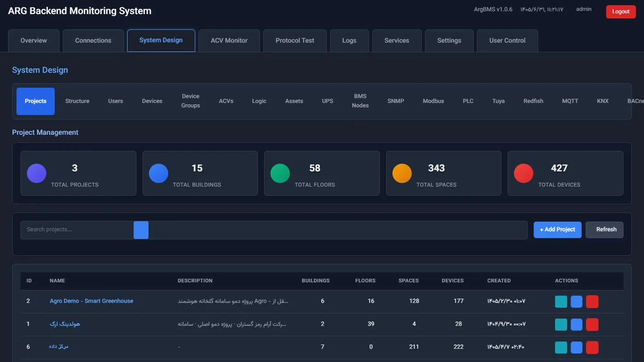Click the teal action button in Agro Demo row
644x362 pixels.
coord(561,301)
